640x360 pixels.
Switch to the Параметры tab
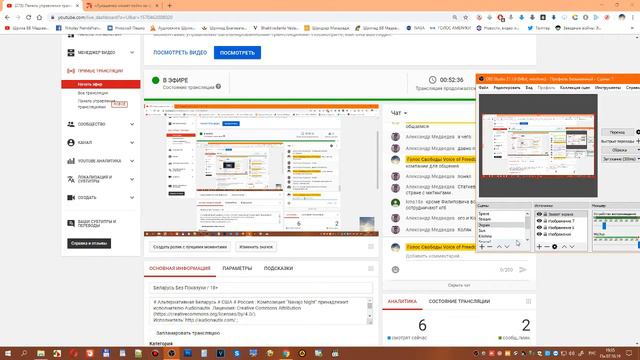pos(237,269)
